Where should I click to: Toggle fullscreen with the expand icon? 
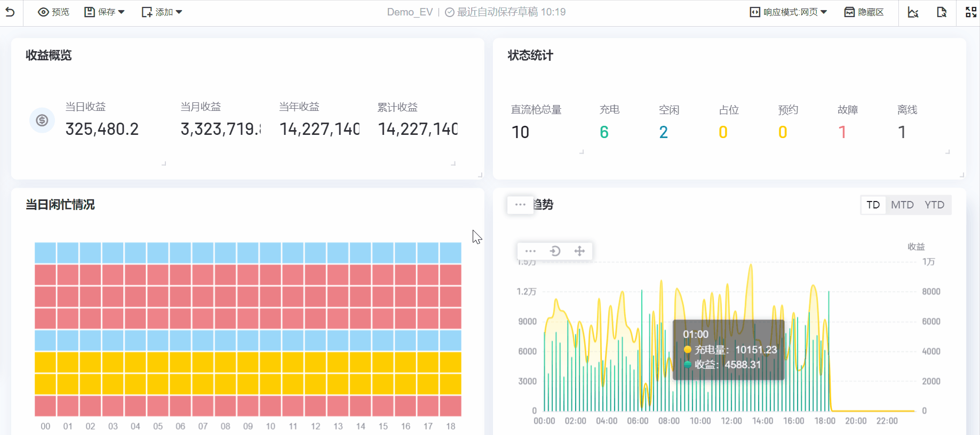(970, 12)
